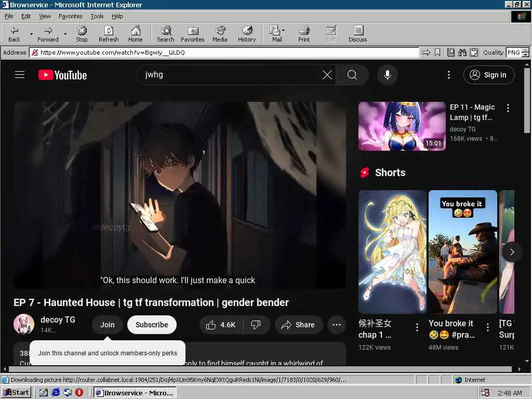Viewport: 532px width, 399px height.
Task: Open the You broke it short thumbnail
Action: tap(463, 252)
